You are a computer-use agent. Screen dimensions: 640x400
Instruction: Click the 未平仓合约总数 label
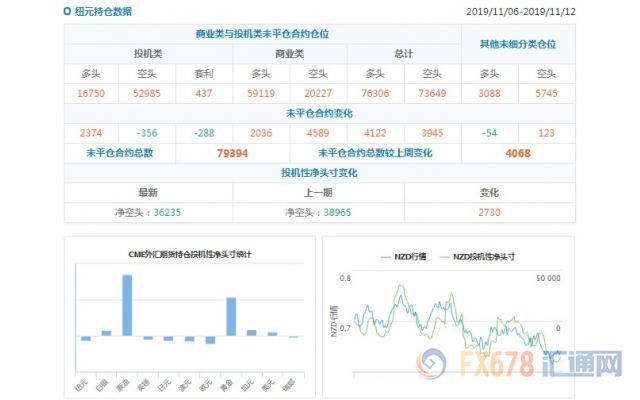(x=120, y=153)
